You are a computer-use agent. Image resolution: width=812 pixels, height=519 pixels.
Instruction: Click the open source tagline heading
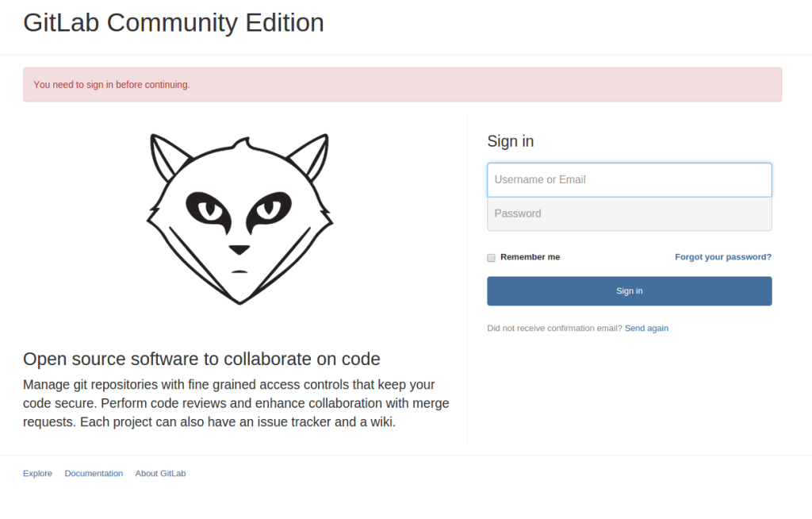click(x=201, y=359)
